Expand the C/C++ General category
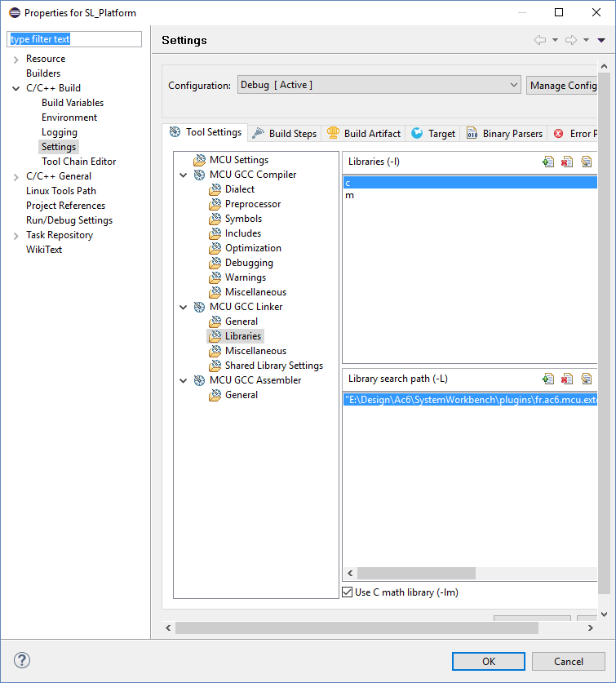Viewport: 616px width, 683px height. (16, 176)
